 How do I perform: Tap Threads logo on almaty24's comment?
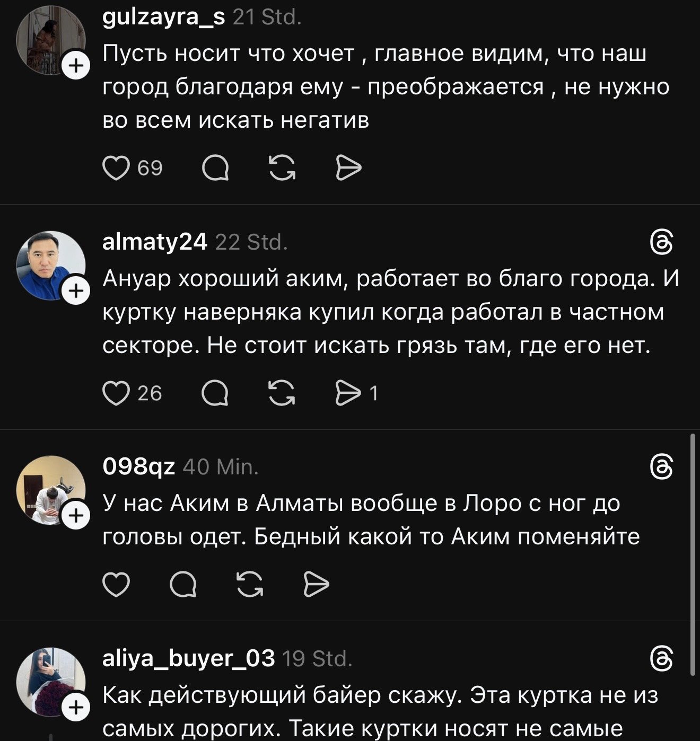(x=662, y=243)
